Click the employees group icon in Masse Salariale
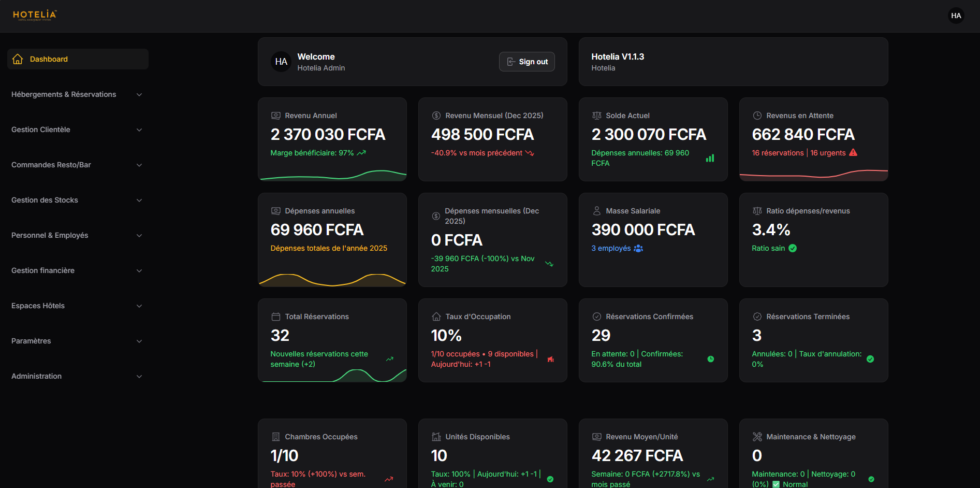The width and height of the screenshot is (980, 488). click(x=638, y=249)
